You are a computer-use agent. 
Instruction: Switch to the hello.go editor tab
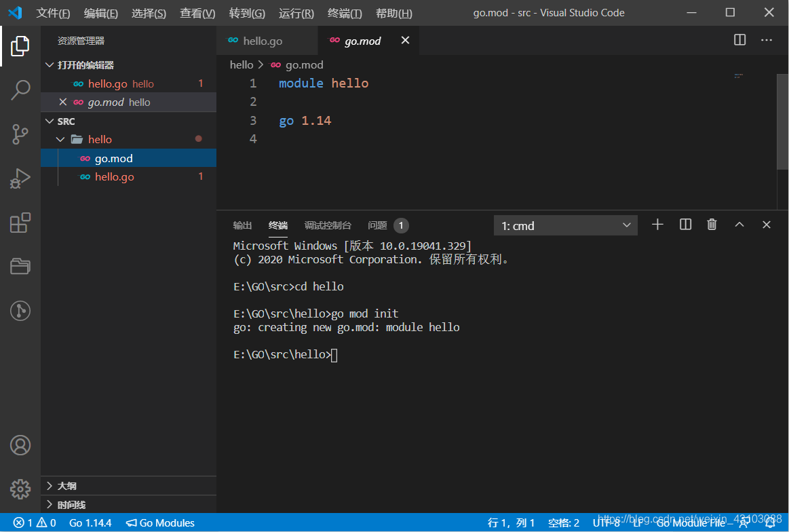(x=267, y=41)
